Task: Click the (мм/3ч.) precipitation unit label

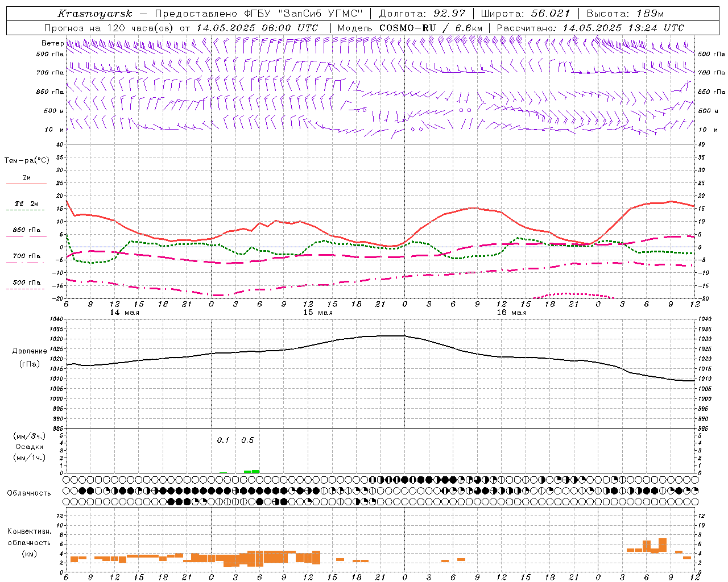Action: (x=30, y=436)
